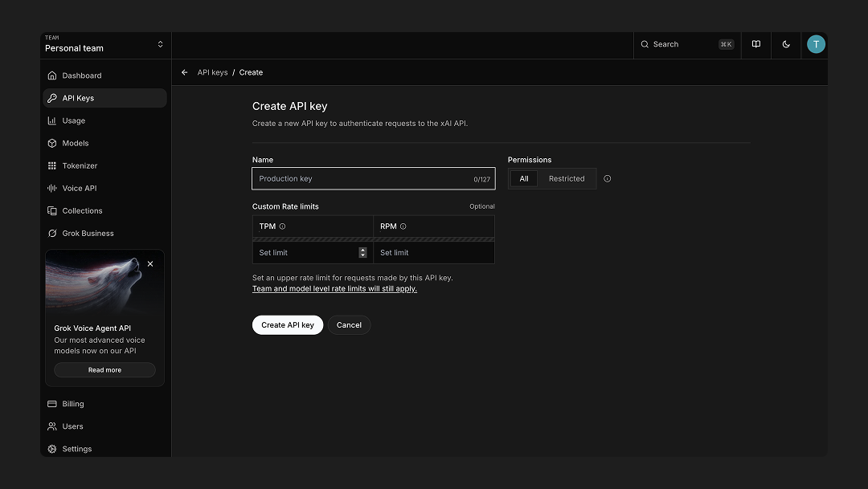Viewport: 868px width, 489px height.
Task: Click the Voice API waveform icon
Action: [52, 188]
